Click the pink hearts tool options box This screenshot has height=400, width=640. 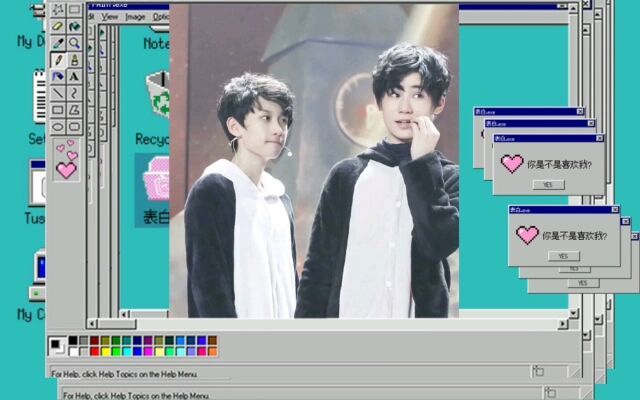[66, 160]
